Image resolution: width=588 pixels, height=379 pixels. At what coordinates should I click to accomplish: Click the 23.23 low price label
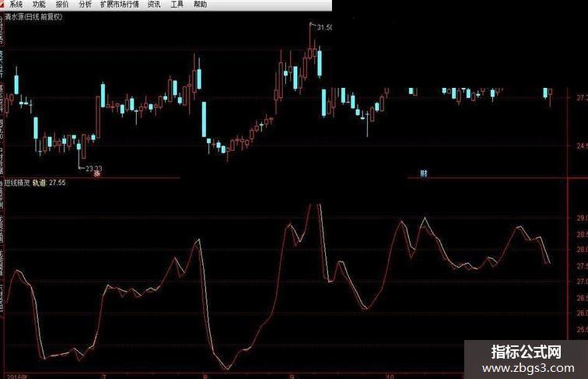tap(94, 169)
